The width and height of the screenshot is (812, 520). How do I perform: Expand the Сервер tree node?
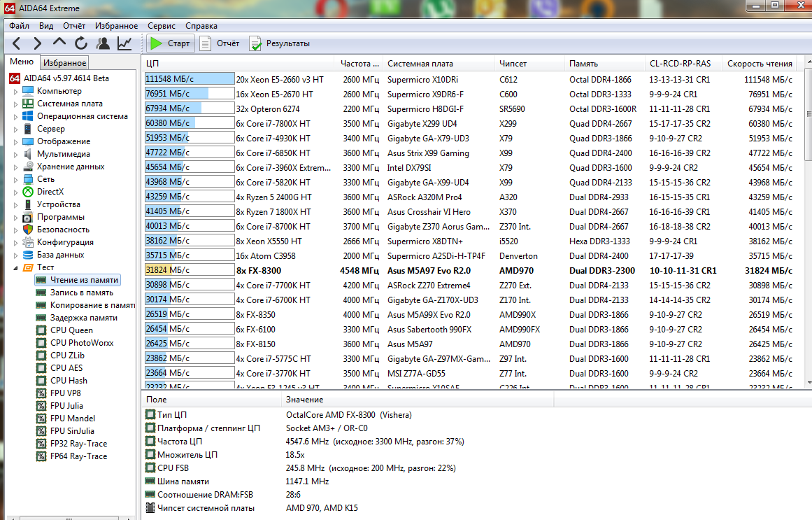coord(15,129)
